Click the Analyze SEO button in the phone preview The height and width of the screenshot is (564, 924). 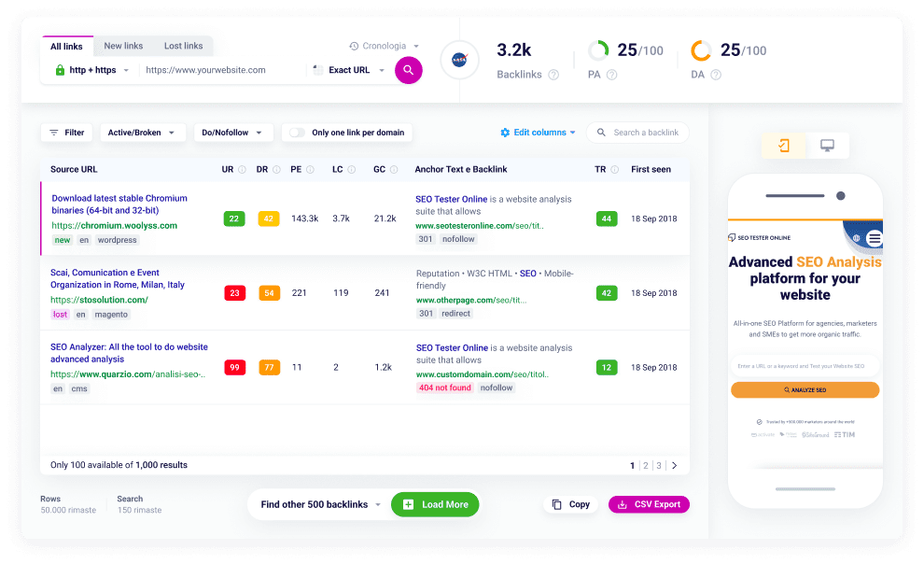pyautogui.click(x=805, y=389)
